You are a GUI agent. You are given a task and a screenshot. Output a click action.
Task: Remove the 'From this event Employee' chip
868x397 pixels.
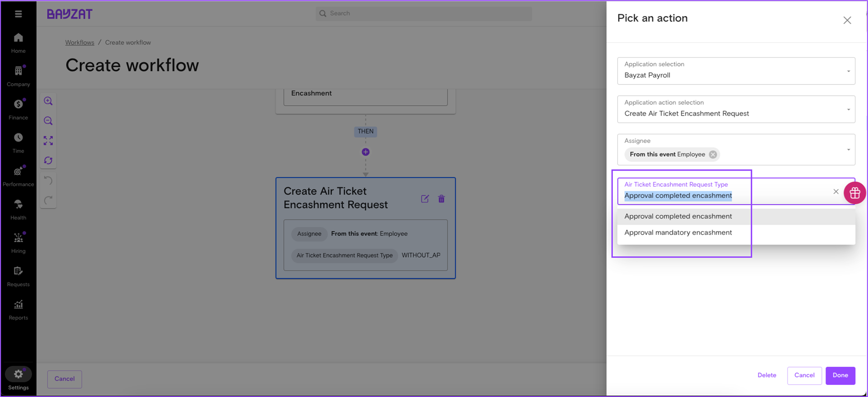coord(713,155)
